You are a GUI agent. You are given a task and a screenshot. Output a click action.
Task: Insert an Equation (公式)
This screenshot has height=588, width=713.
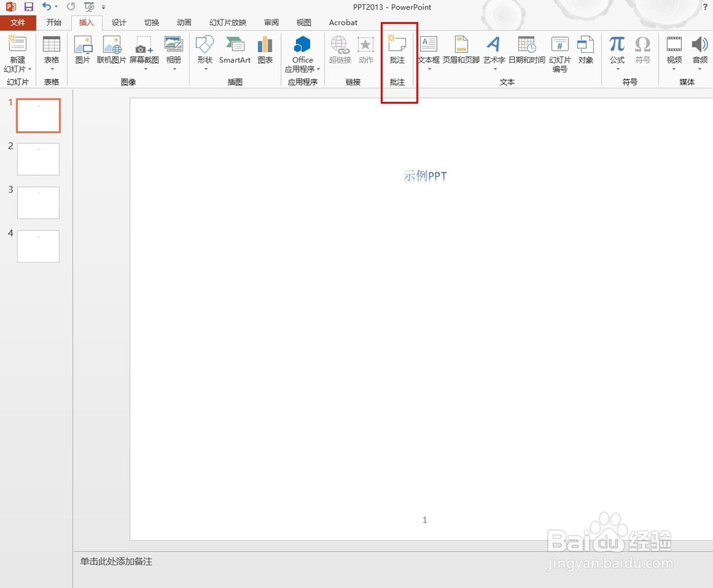[617, 44]
